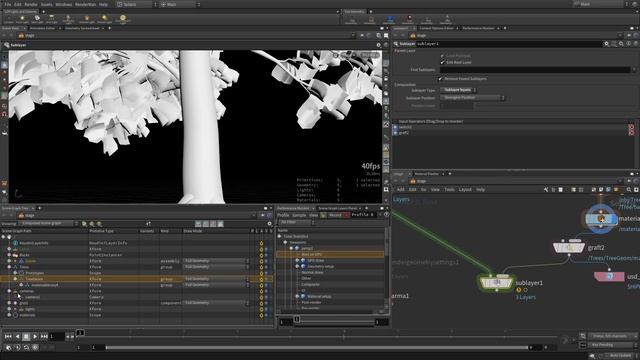Toggle visibility dot for cameras row
Viewport: 640px width, 360px height.
click(267, 291)
